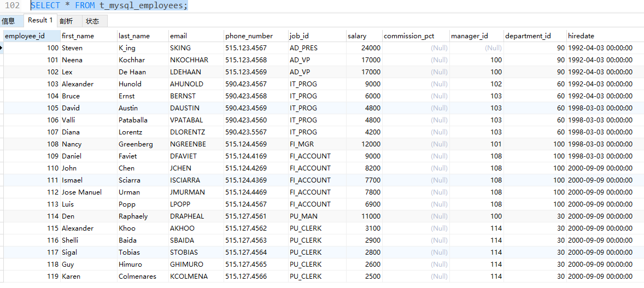Select the JMURMAN email cell
The height and width of the screenshot is (288, 644).
[196, 192]
